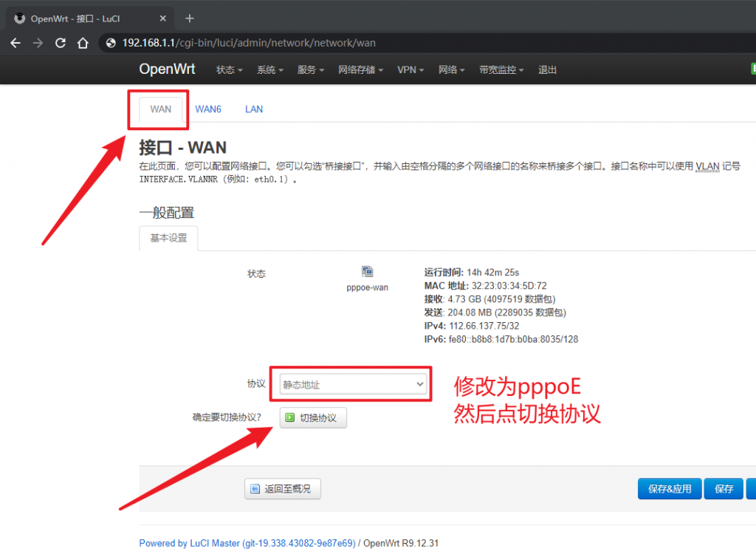This screenshot has height=557, width=756.
Task: Switch to the WAN6 interface tab
Action: (x=208, y=109)
